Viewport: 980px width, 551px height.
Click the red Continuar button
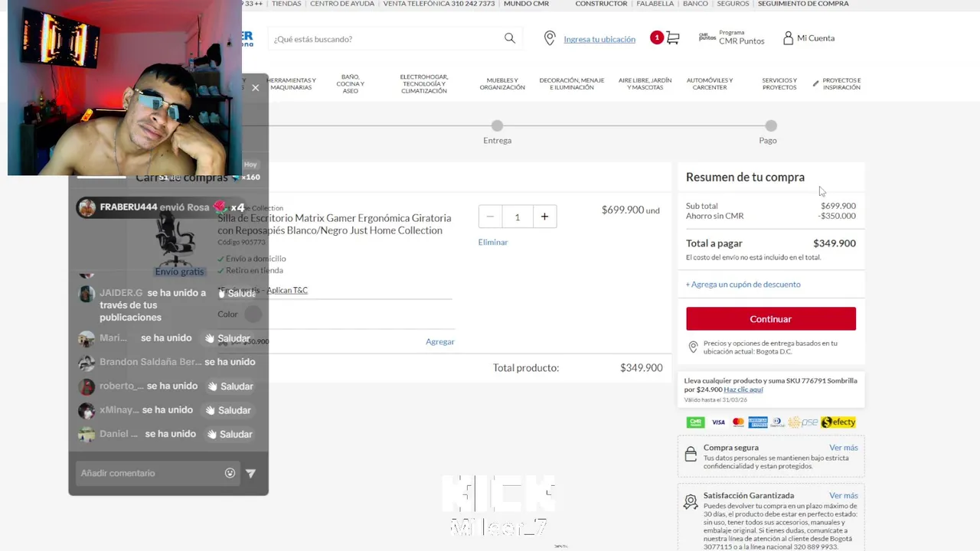point(771,319)
